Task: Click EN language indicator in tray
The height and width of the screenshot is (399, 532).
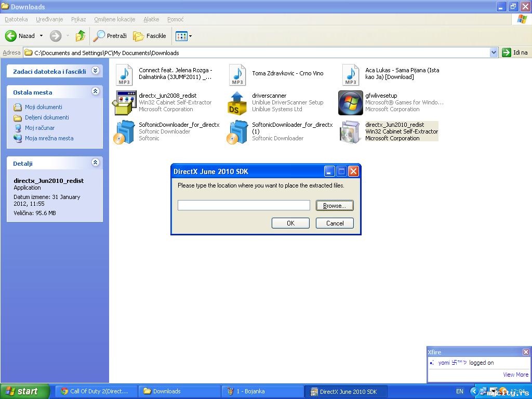Action: click(x=460, y=392)
